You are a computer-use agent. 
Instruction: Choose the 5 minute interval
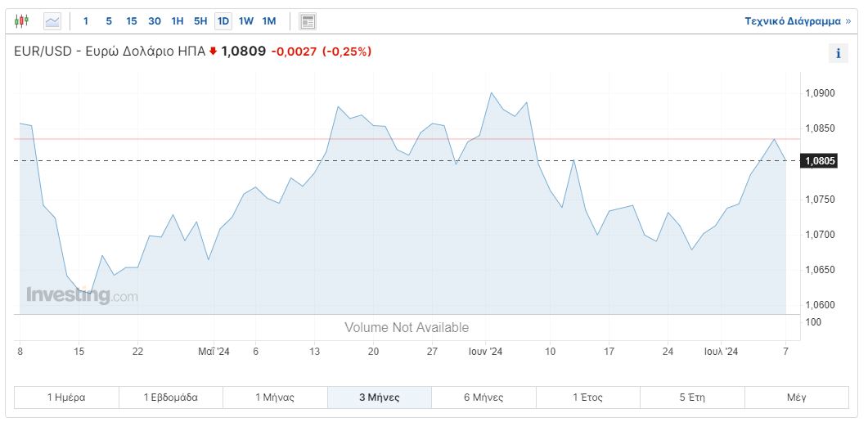click(109, 21)
